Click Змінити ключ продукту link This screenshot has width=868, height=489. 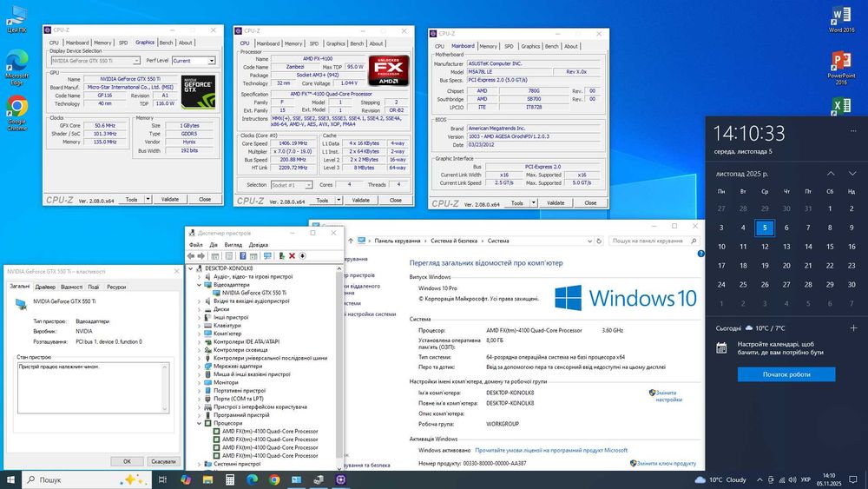[x=666, y=464]
